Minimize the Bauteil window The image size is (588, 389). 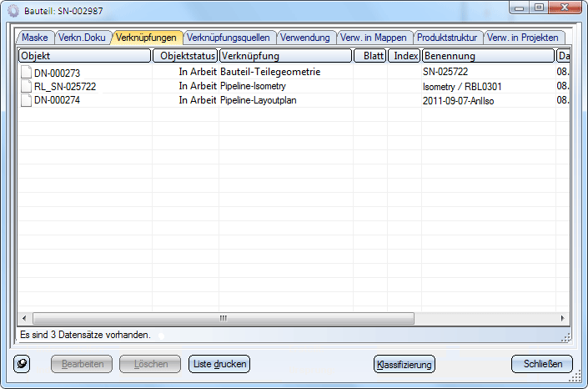tap(520, 8)
